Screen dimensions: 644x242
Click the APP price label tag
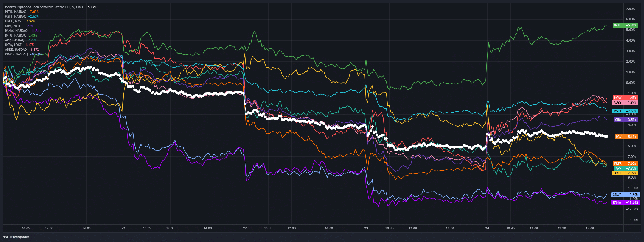point(626,168)
